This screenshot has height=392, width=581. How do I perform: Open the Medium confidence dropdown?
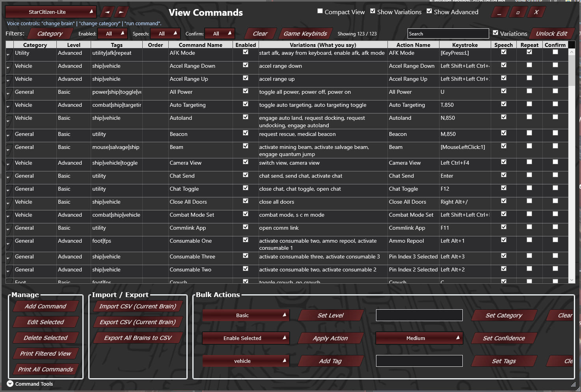419,338
